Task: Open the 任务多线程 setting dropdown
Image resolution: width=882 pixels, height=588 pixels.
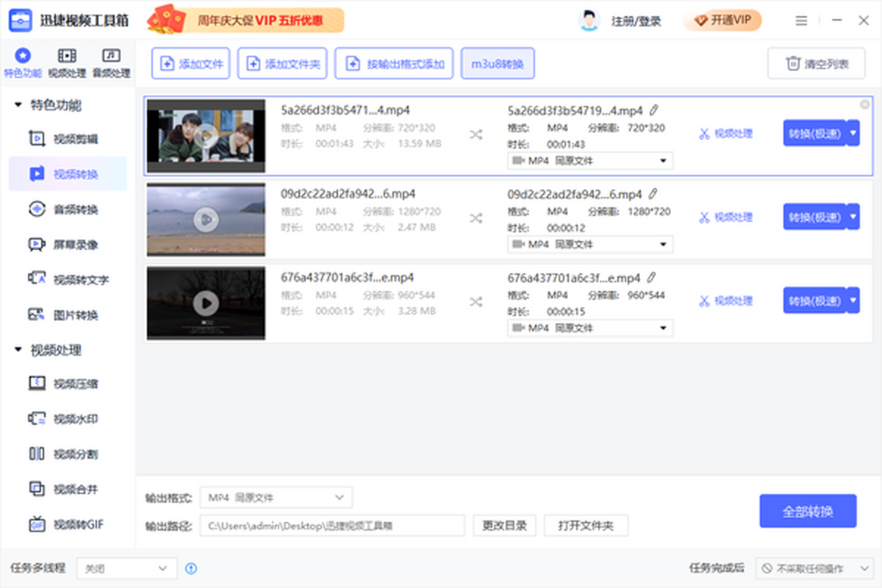Action: (126, 568)
